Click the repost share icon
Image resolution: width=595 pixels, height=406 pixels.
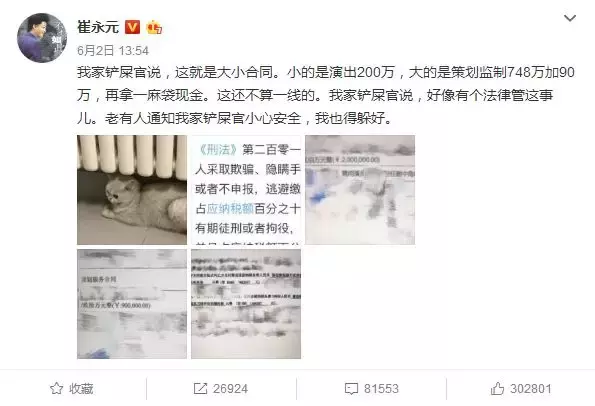(200, 389)
